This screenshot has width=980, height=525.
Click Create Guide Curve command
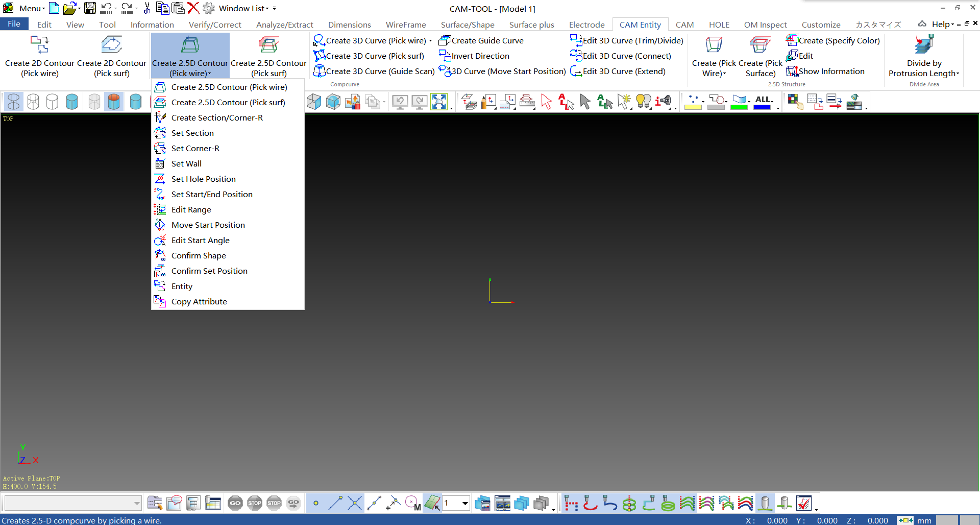pyautogui.click(x=481, y=40)
